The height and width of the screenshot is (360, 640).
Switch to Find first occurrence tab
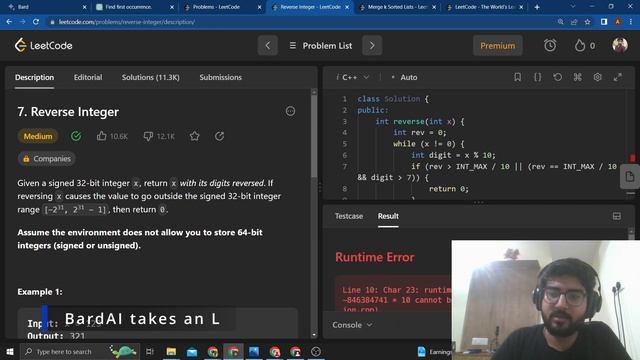135,7
